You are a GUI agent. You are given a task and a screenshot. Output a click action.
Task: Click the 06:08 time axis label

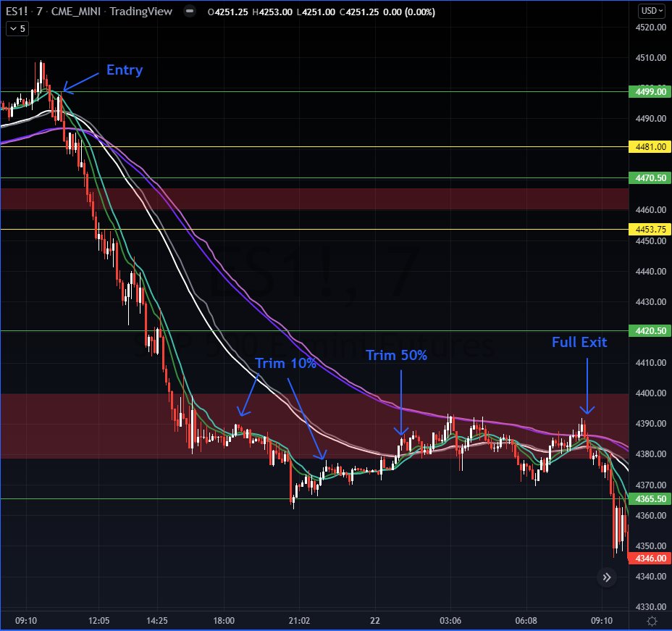526,620
